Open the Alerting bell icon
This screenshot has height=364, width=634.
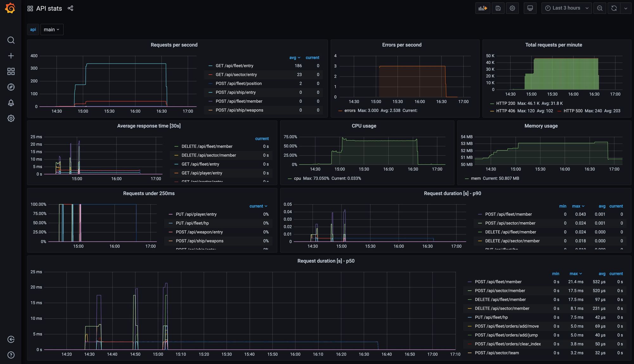11,103
